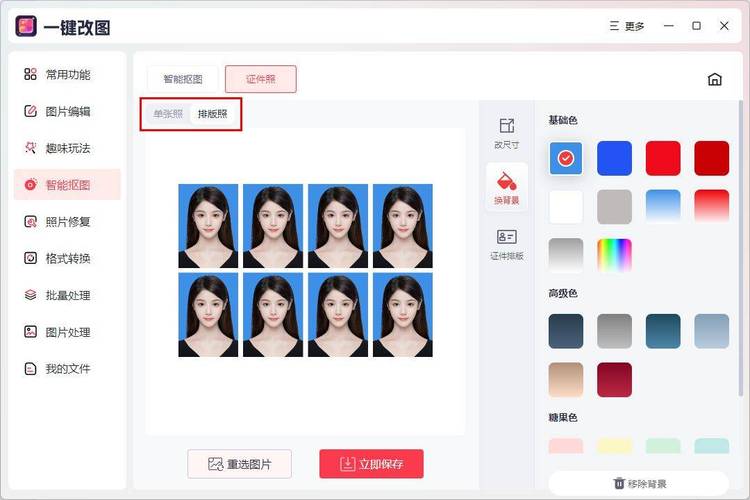750x500 pixels.
Task: Select the bright red basic swatch
Action: click(x=663, y=158)
